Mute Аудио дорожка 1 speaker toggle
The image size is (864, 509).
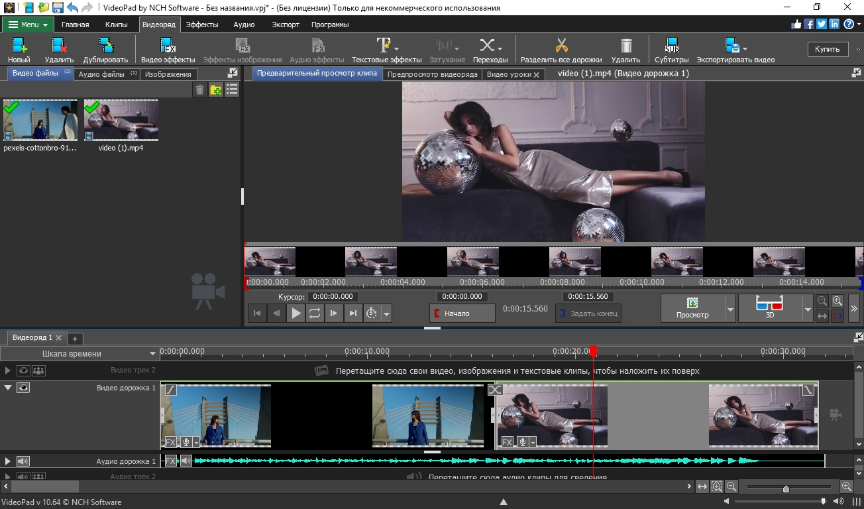click(23, 461)
